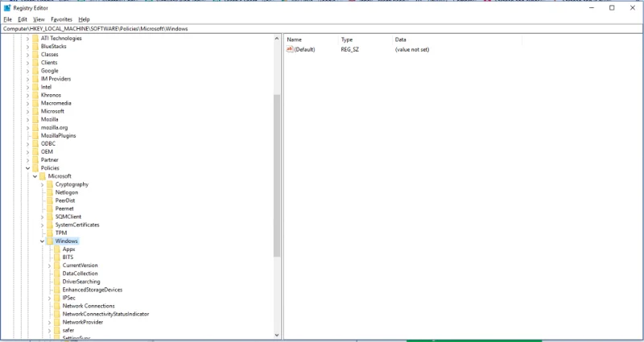Click the BlueStacks folder icon
Screen dimensions: 644x342
point(35,47)
